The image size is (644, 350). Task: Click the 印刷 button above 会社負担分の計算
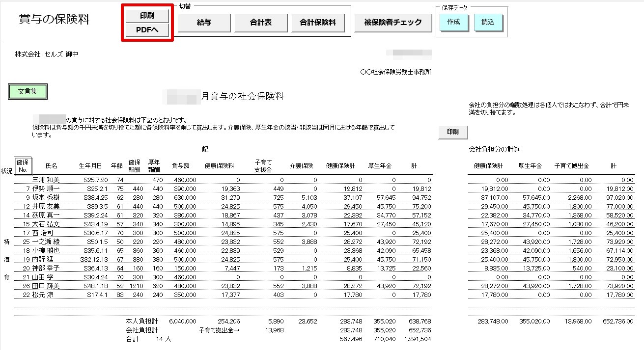click(453, 132)
